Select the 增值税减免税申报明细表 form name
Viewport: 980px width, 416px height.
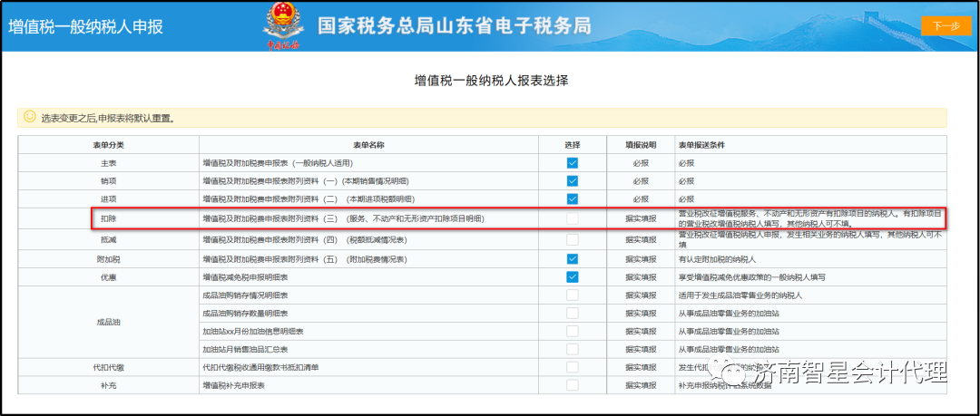[246, 276]
